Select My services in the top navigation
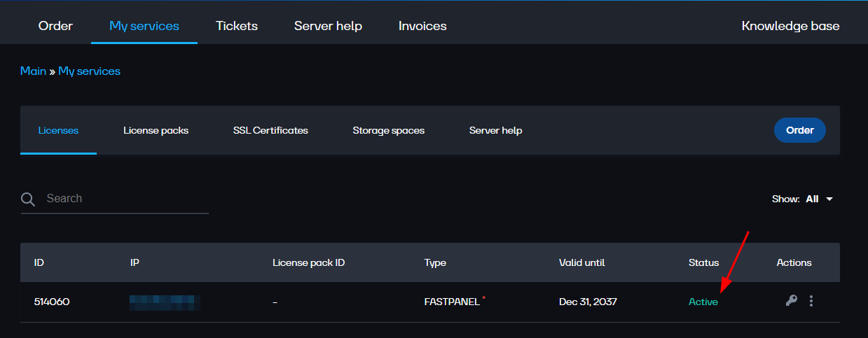The height and width of the screenshot is (338, 868). pos(144,26)
